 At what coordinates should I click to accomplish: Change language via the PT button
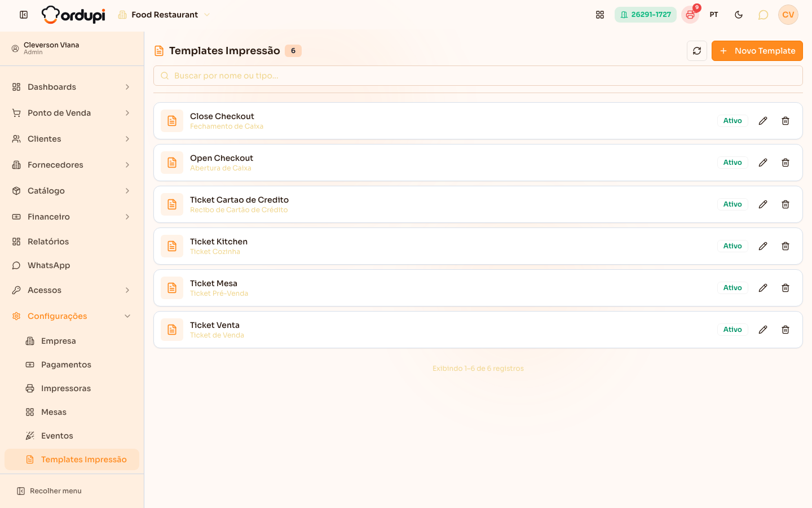pos(714,15)
